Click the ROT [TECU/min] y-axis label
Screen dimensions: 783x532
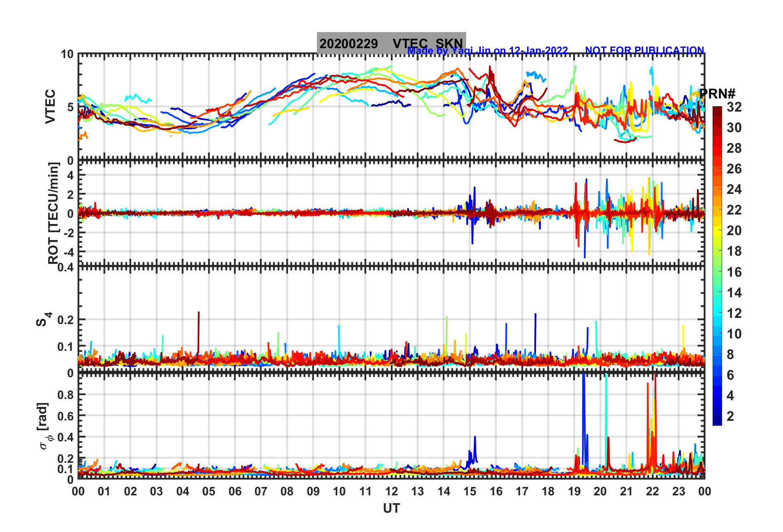click(x=54, y=213)
